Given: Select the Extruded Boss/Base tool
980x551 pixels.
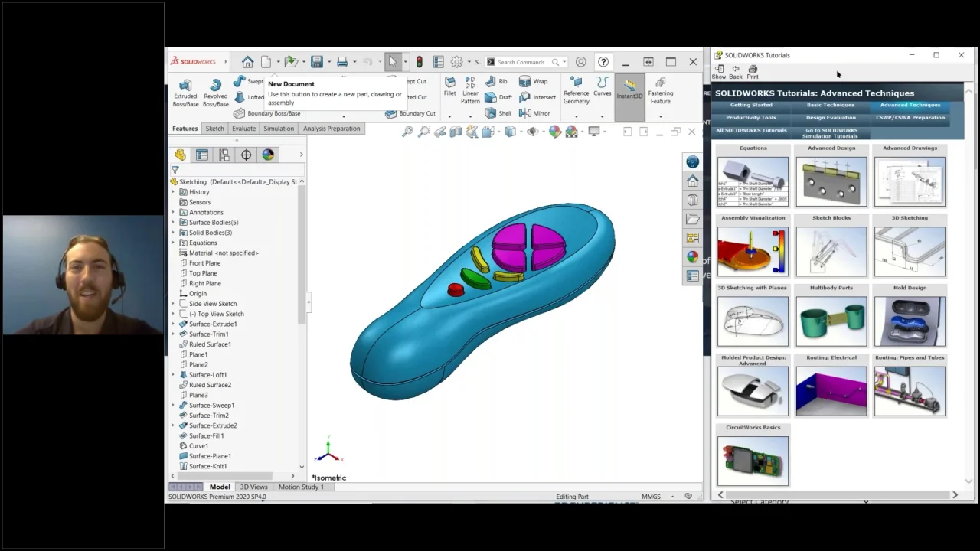Looking at the screenshot, I should [x=185, y=92].
